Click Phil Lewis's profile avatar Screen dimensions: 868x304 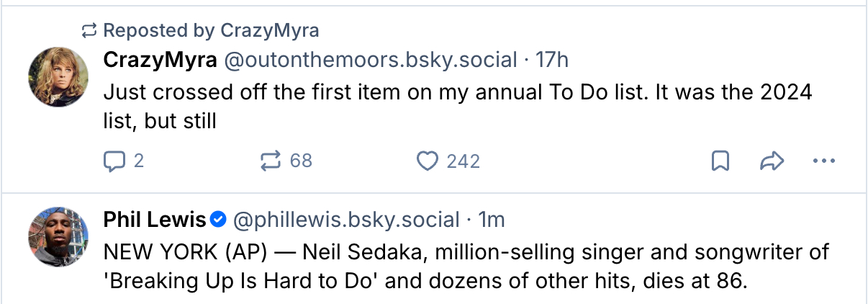(x=58, y=236)
